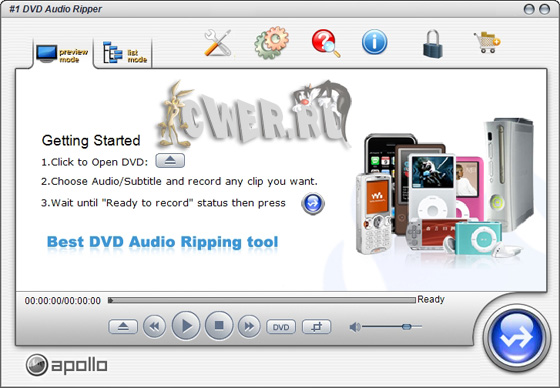Open the wrench and screwdriver tools icon
This screenshot has width=560, height=388.
[218, 43]
